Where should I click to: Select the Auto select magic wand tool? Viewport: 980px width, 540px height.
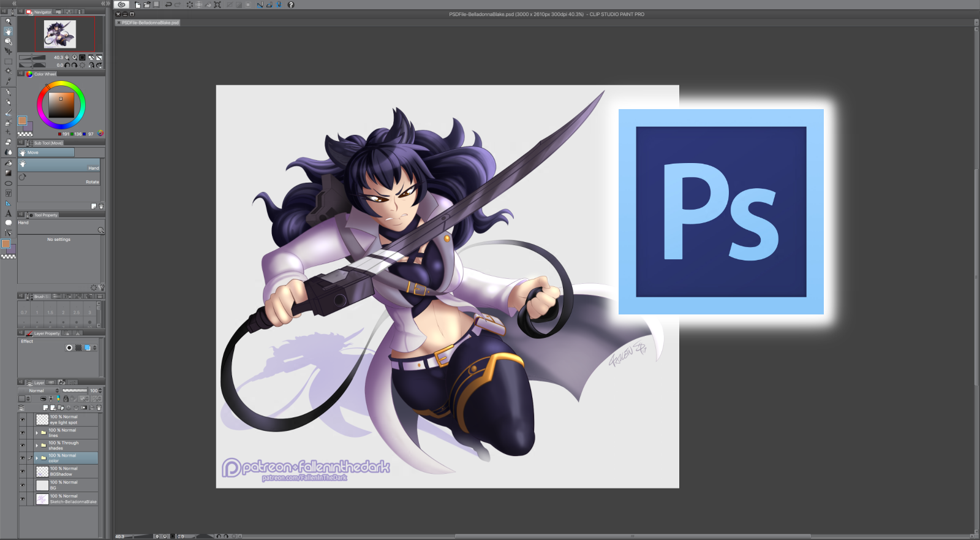(x=8, y=71)
